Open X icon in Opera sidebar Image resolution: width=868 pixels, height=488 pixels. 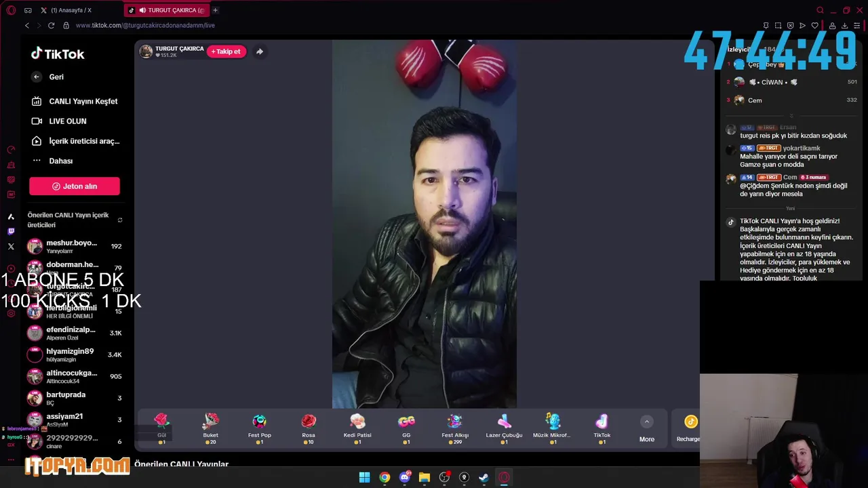pos(11,247)
